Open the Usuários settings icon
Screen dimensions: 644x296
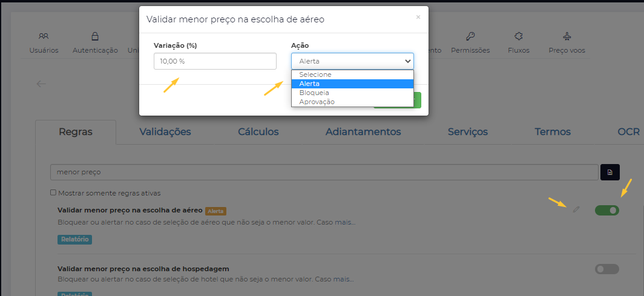44,36
